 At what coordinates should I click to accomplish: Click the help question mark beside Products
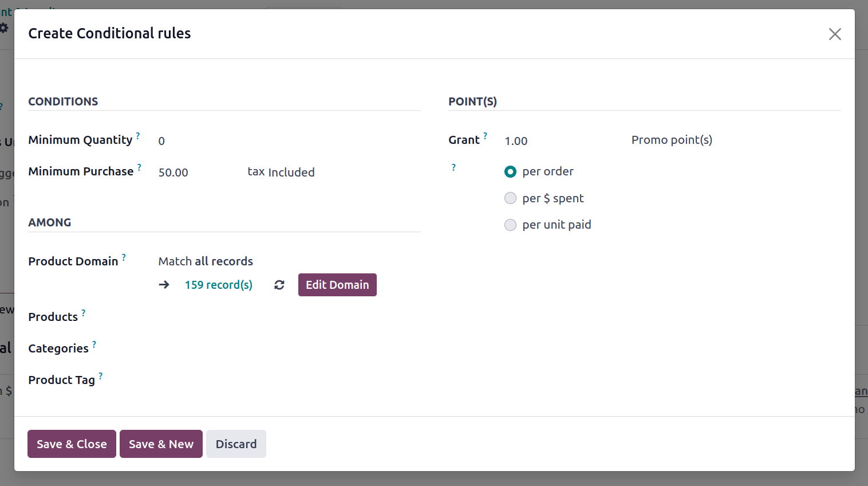[84, 313]
